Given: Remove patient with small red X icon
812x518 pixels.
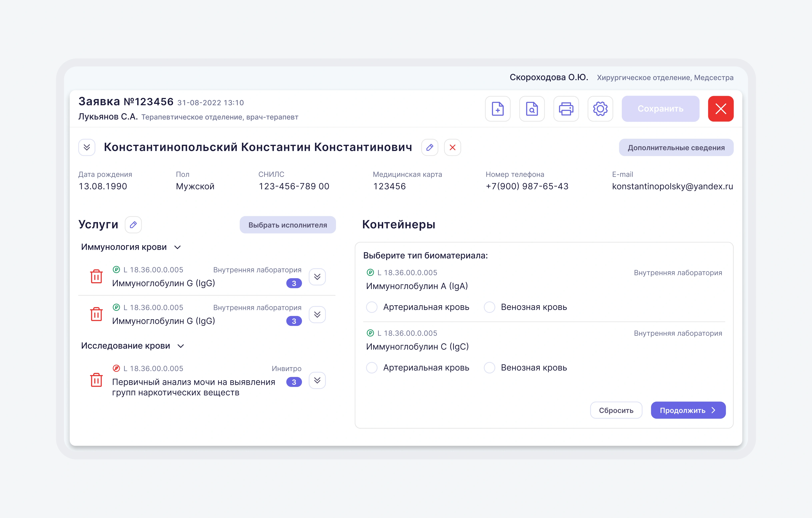Looking at the screenshot, I should 453,148.
